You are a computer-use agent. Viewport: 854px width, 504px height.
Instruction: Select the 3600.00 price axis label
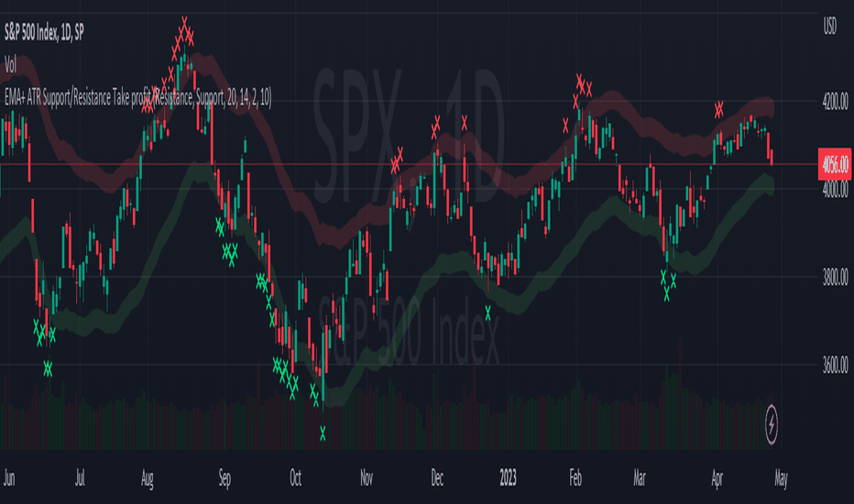coord(835,364)
